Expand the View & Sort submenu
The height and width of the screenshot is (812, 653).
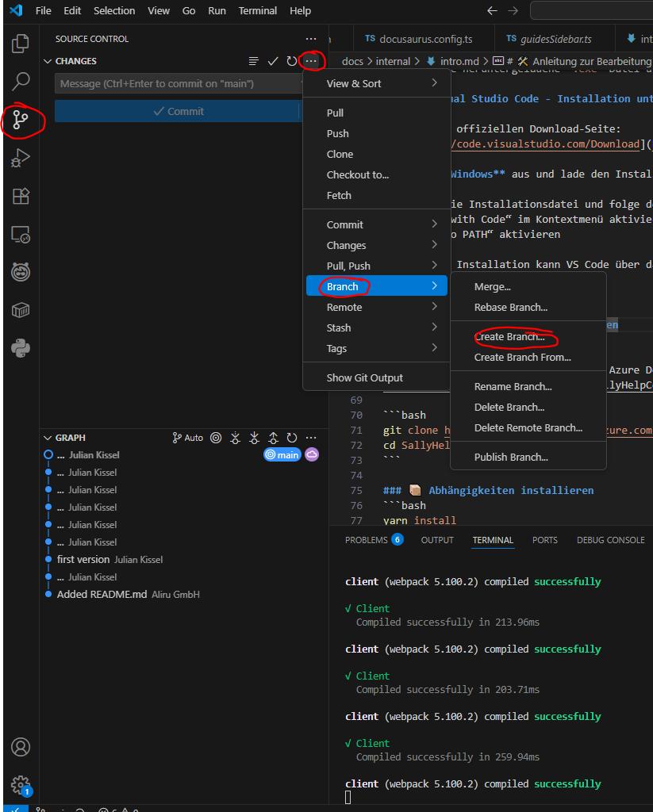(x=376, y=83)
